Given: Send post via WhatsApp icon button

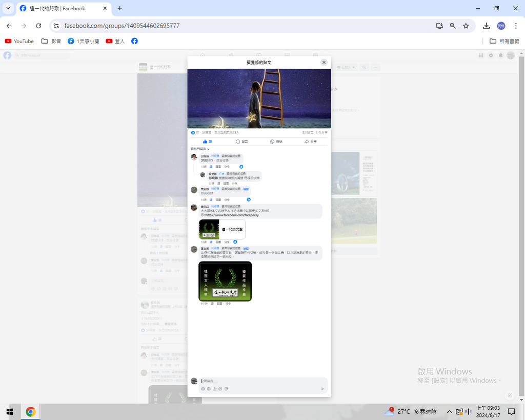Looking at the screenshot, I should (276, 142).
